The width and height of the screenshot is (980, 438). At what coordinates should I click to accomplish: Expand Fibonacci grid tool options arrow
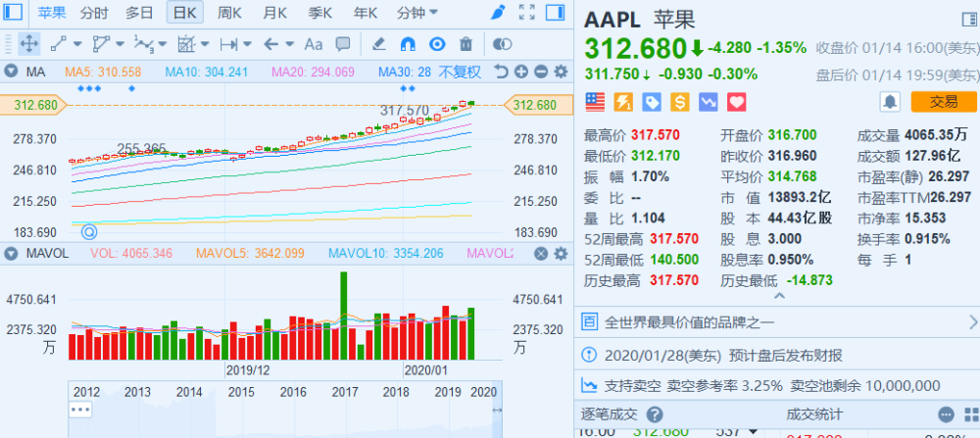coord(205,44)
